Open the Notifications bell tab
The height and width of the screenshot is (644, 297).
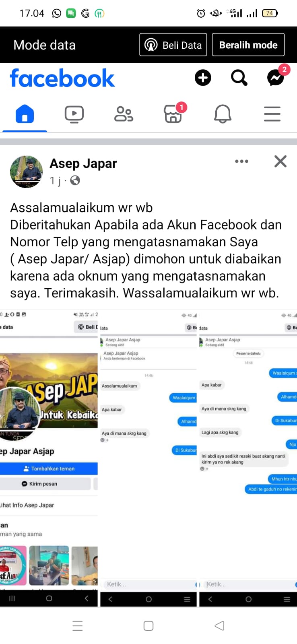point(223,114)
